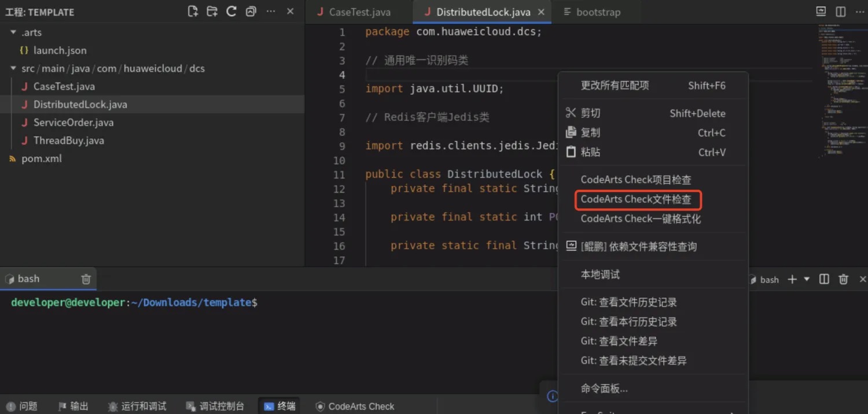
Task: Click import java.util.UUID code line
Action: pos(435,89)
